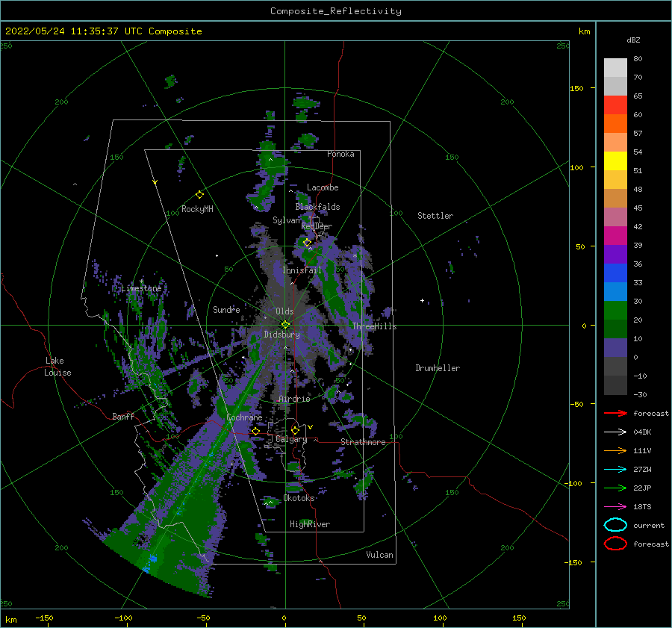Click the 150 tick on the right axis
The width and height of the screenshot is (672, 628).
tap(576, 88)
